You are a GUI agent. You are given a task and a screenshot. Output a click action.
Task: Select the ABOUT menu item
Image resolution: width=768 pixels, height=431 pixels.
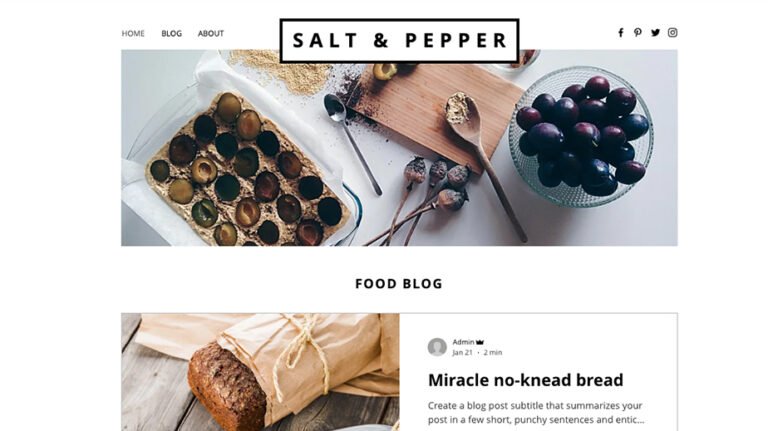(211, 33)
